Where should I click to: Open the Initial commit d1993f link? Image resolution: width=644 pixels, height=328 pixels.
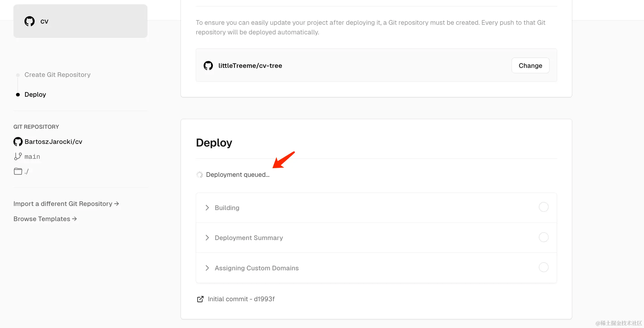(x=241, y=299)
